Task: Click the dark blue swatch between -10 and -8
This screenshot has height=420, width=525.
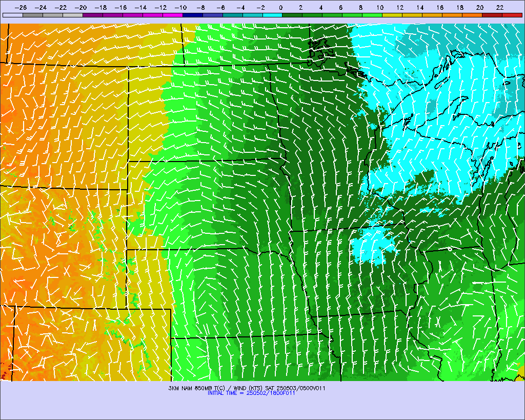Action: click(x=193, y=15)
